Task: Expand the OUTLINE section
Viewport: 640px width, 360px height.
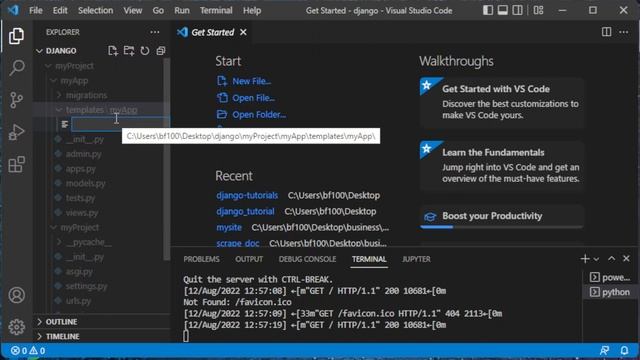Action: pos(61,322)
